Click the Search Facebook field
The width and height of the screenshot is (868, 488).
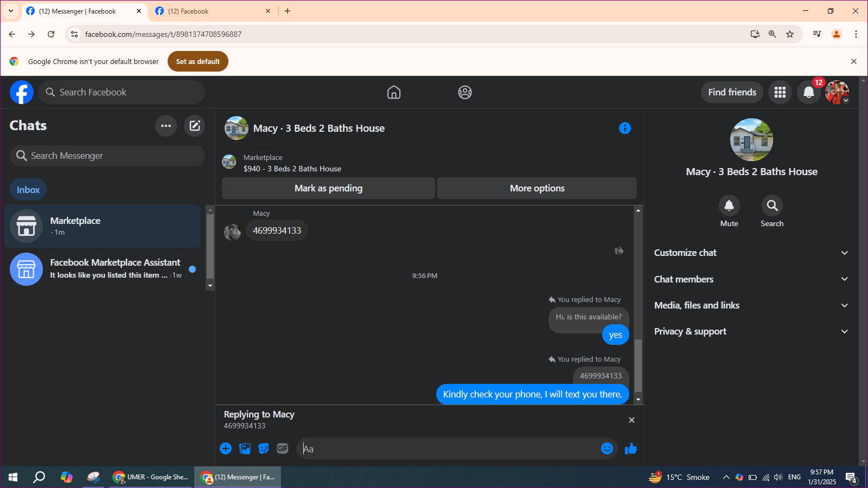pyautogui.click(x=122, y=92)
